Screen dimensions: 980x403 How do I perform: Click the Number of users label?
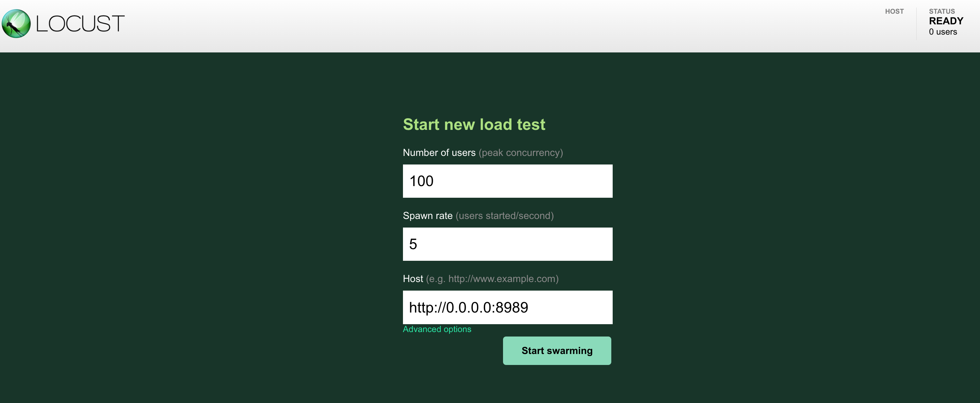coord(439,152)
